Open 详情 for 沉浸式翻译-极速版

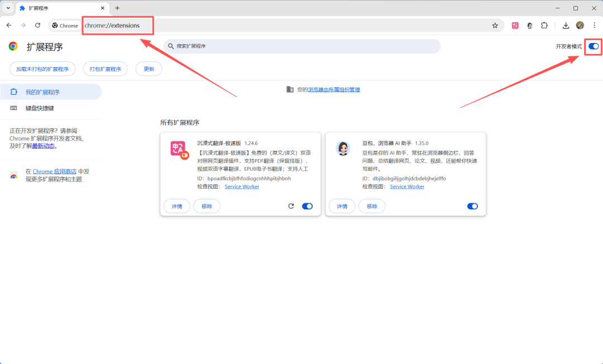click(x=177, y=207)
